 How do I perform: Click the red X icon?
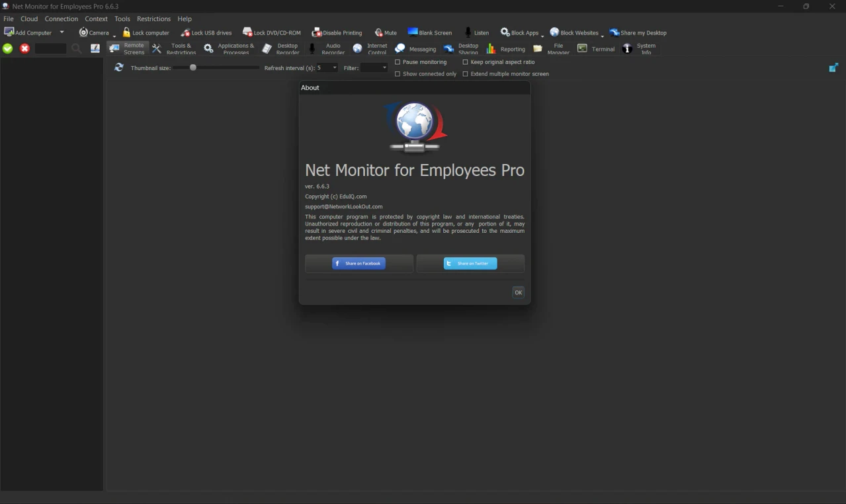24,48
